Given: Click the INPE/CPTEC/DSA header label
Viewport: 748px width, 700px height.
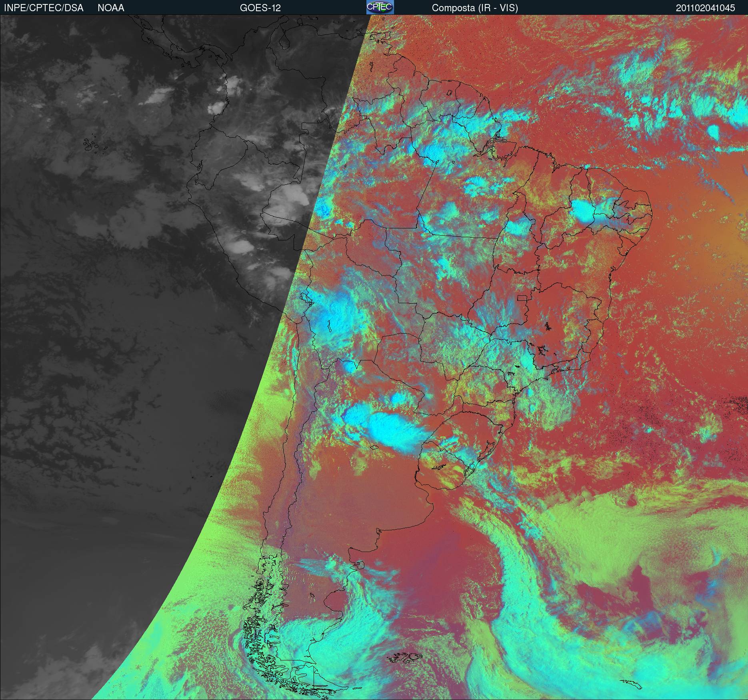Looking at the screenshot, I should [44, 8].
